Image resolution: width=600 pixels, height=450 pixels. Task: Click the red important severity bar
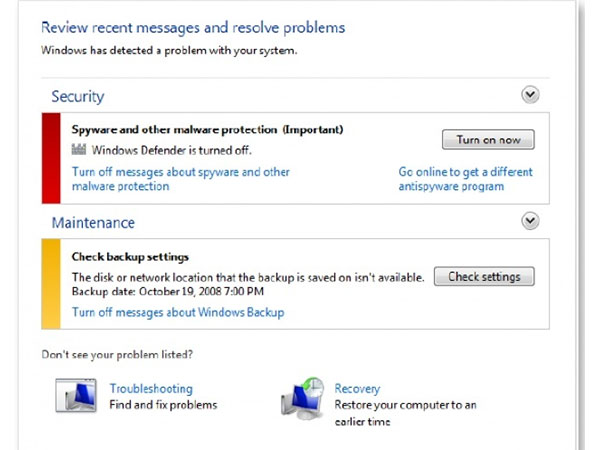[51, 158]
